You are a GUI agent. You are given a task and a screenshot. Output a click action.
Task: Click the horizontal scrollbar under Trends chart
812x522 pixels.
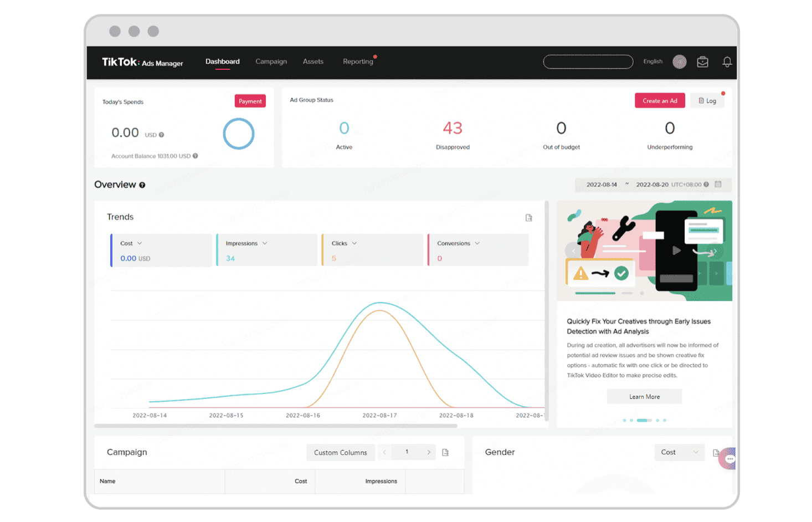276,426
